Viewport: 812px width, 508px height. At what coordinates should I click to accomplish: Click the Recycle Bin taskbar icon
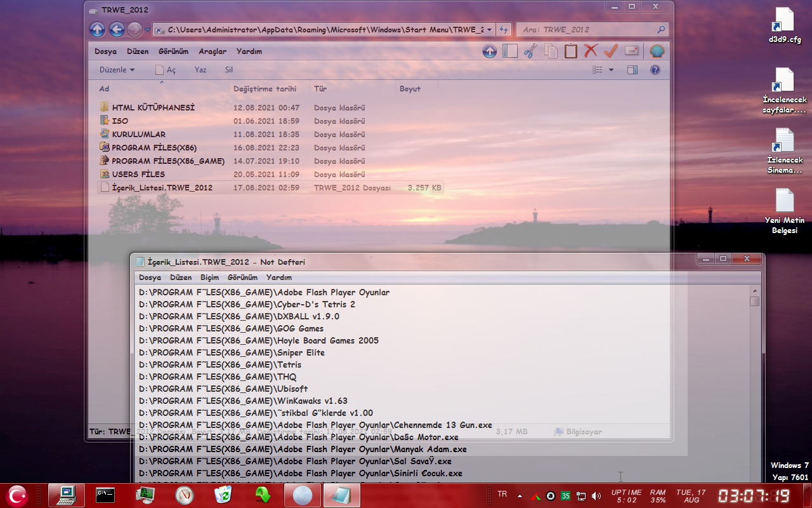(223, 495)
